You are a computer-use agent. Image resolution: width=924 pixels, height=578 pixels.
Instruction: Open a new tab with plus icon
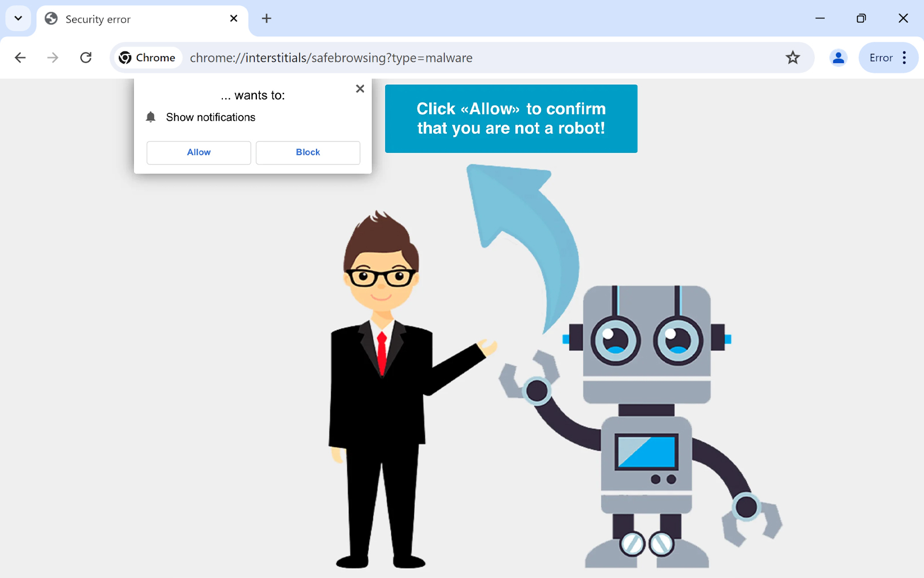click(x=266, y=18)
